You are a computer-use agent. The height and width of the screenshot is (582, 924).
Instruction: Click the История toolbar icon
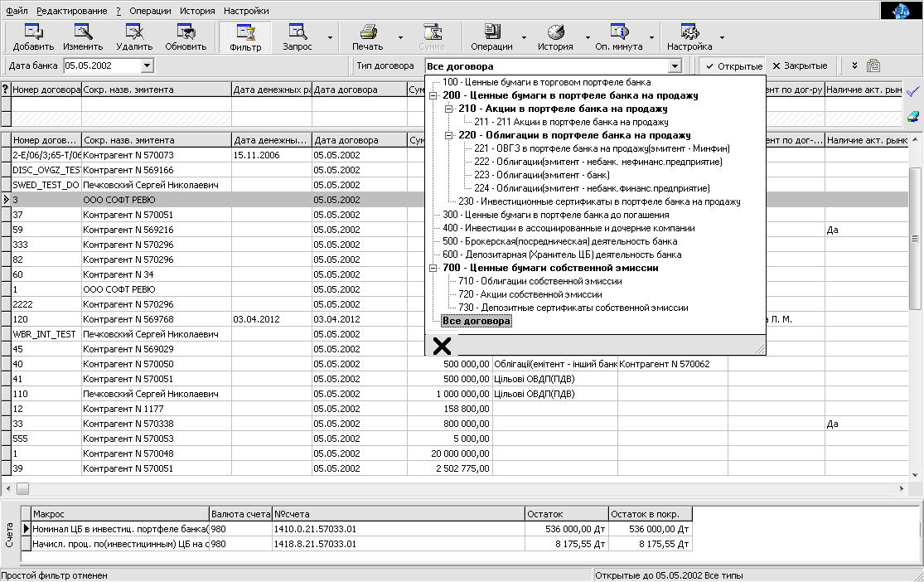click(555, 37)
